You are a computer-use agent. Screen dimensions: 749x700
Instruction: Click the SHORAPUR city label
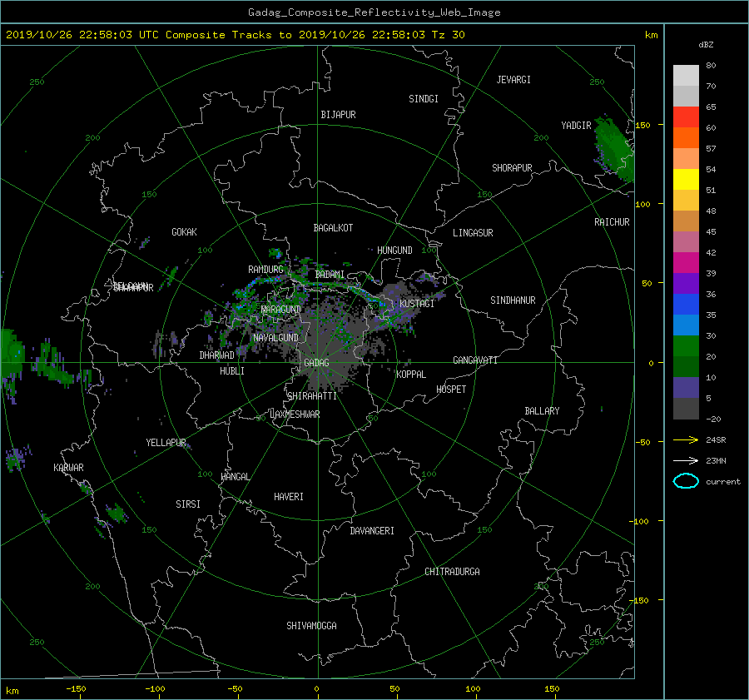coord(512,167)
